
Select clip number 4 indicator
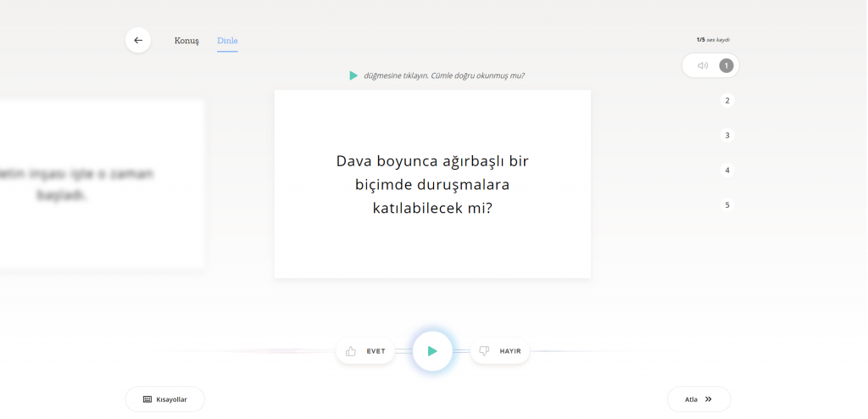(727, 170)
